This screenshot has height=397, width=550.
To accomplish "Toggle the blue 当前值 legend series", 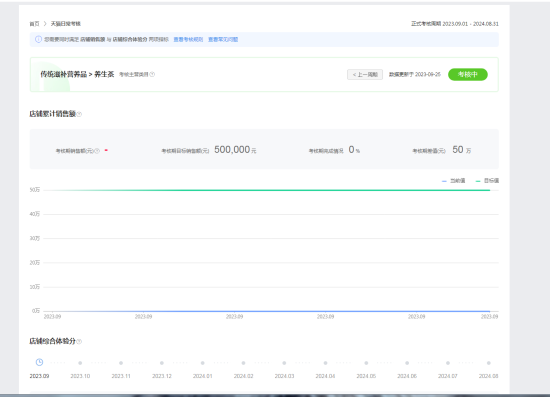I will point(454,181).
